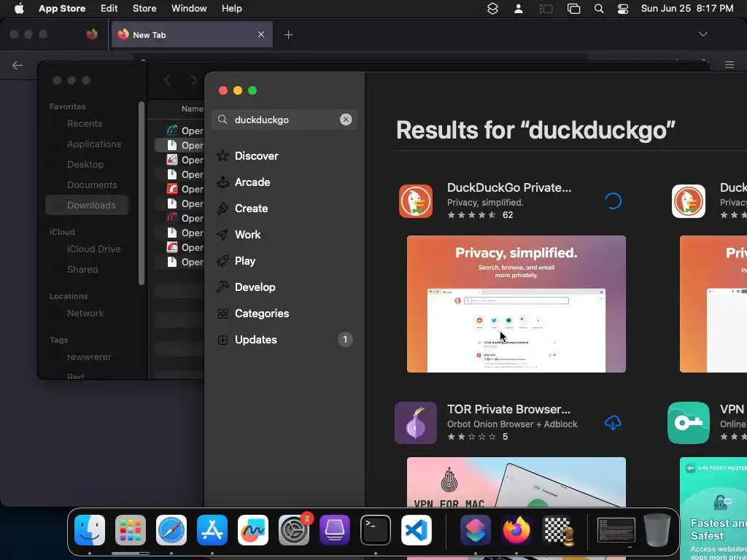Image resolution: width=747 pixels, height=560 pixels.
Task: Clear the duckduckgo search field
Action: tap(346, 120)
